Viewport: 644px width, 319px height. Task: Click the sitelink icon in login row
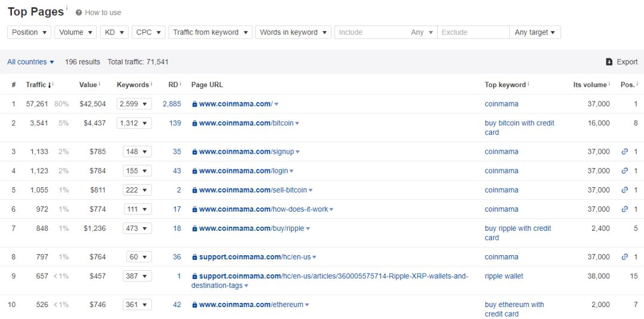(625, 171)
